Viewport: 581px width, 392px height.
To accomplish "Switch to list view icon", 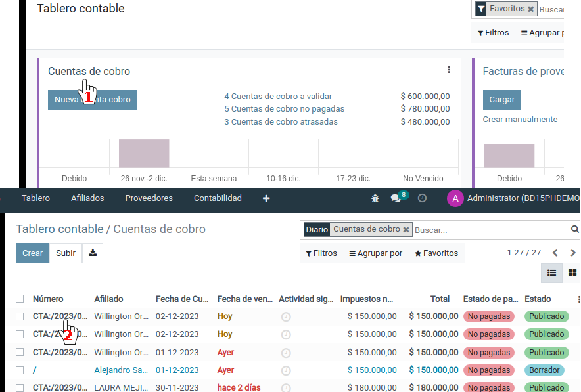I will [x=551, y=273].
